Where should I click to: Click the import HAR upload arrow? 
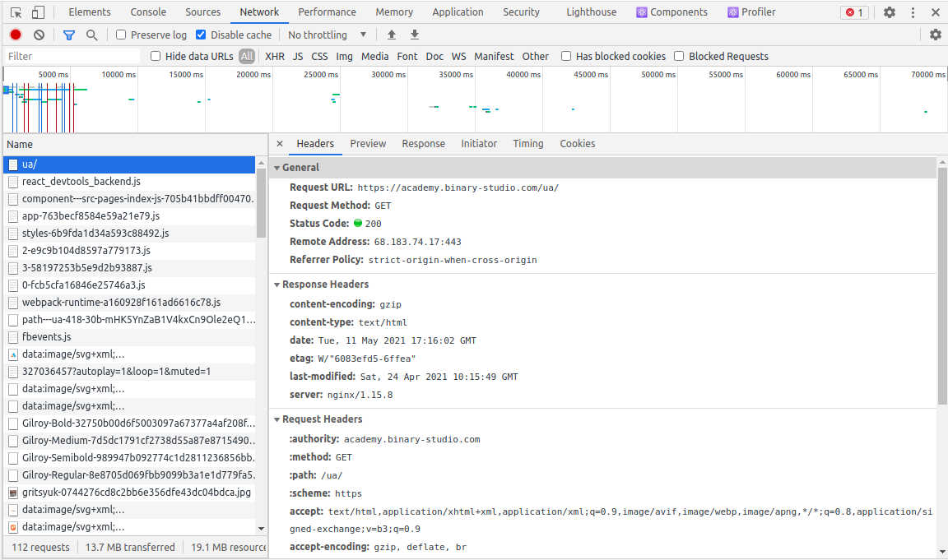point(392,35)
